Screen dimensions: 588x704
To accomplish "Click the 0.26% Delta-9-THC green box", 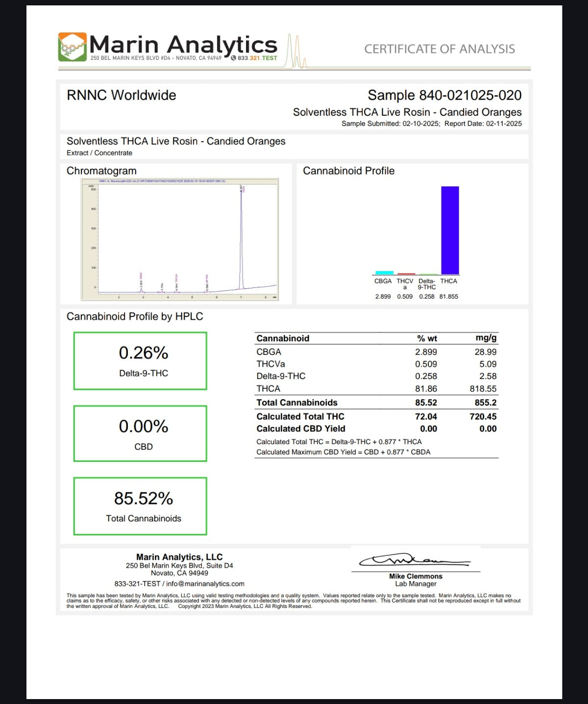I will tap(140, 361).
